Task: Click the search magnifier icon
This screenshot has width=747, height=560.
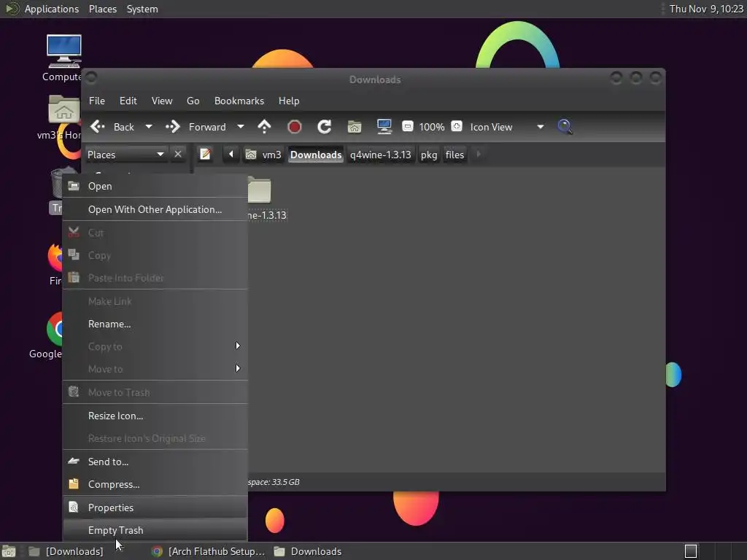Action: (565, 127)
